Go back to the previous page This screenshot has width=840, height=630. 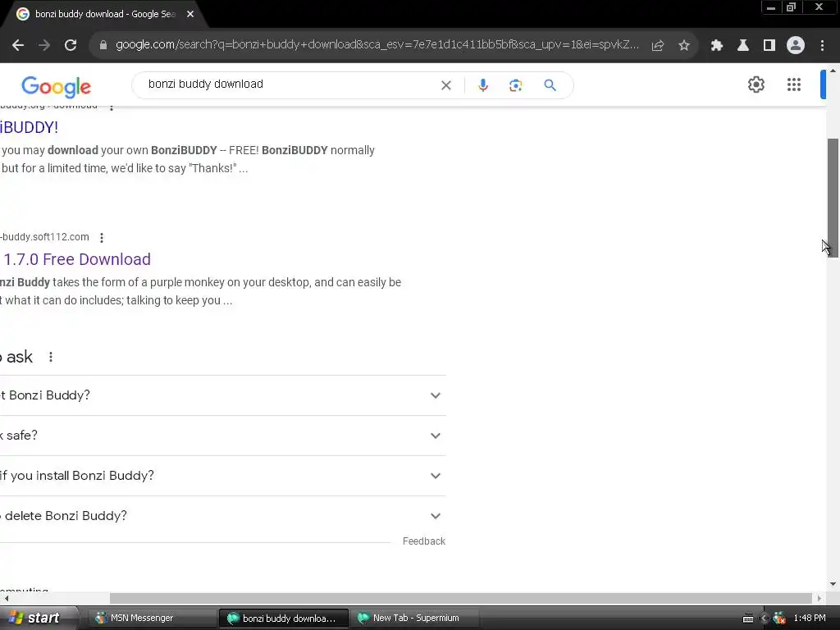[18, 46]
